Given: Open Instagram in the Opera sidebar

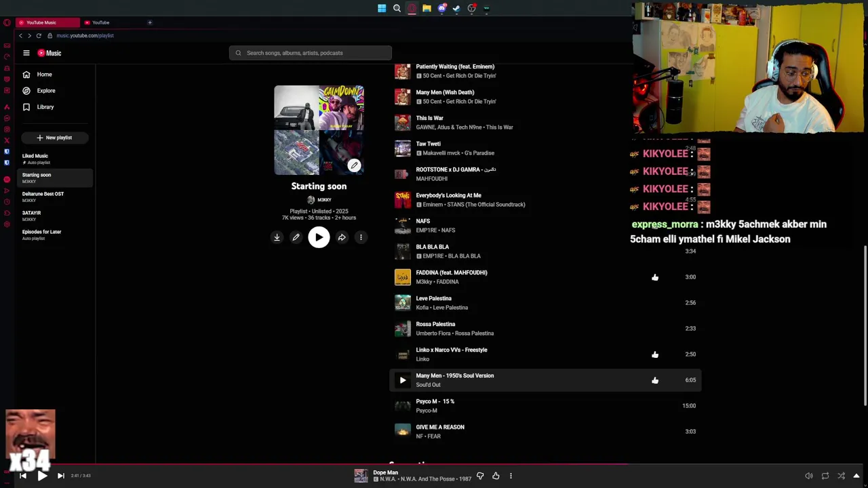Looking at the screenshot, I should click(7, 129).
